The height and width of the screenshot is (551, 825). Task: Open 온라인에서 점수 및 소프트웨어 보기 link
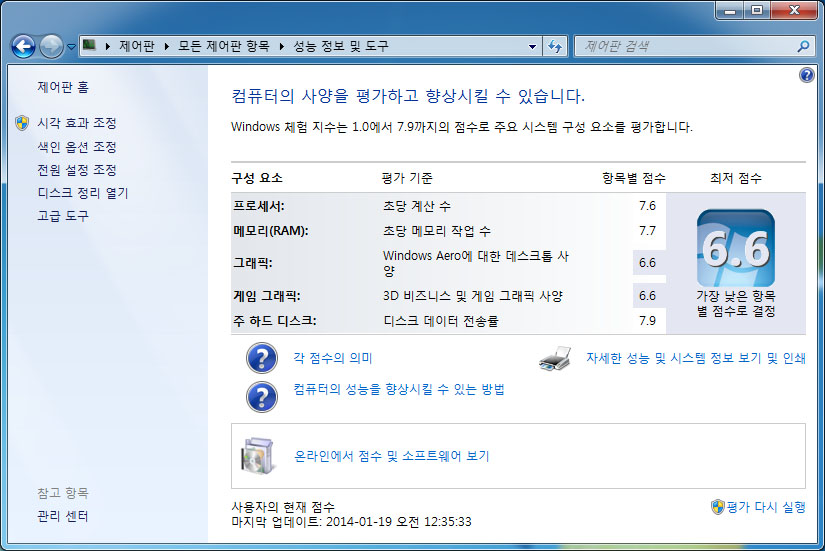coord(391,456)
